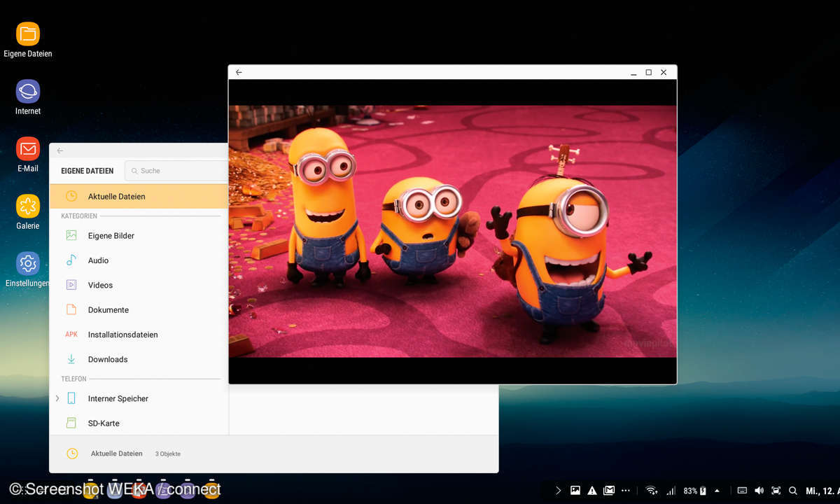Viewport: 840px width, 504px height.
Task: Expand taskbar notifications arrow chevron
Action: coord(558,491)
